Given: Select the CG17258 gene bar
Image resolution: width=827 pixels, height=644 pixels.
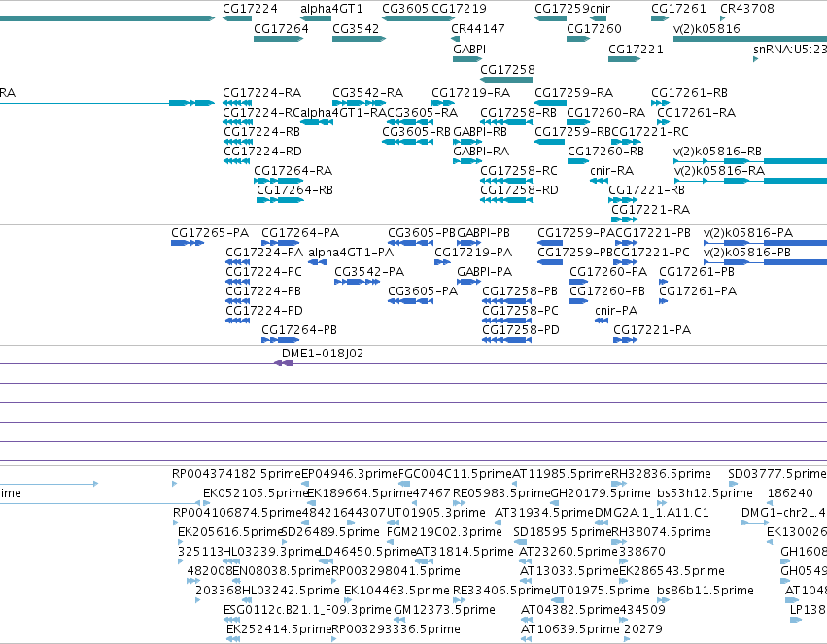Looking at the screenshot, I should pos(506,80).
